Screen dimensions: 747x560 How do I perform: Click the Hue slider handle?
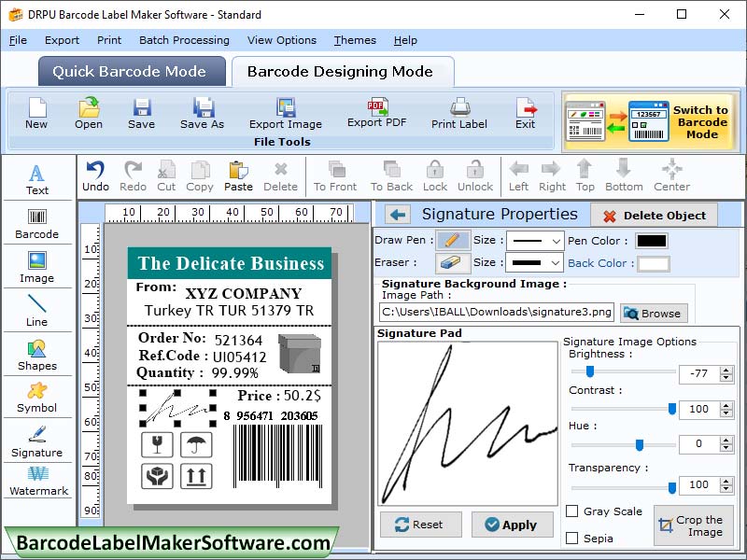pos(640,445)
